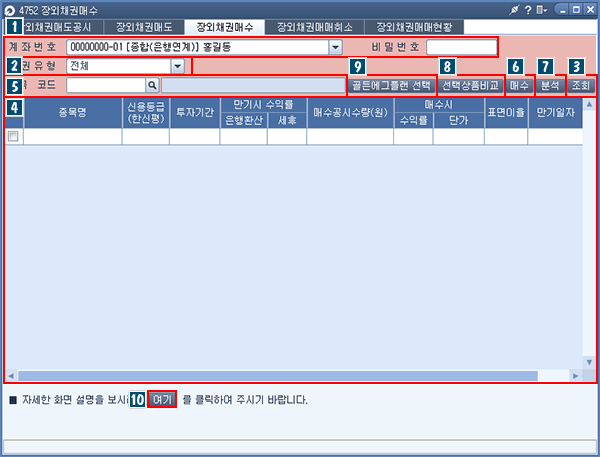Click the window menu icon beside help
The height and width of the screenshot is (457, 600).
click(541, 10)
